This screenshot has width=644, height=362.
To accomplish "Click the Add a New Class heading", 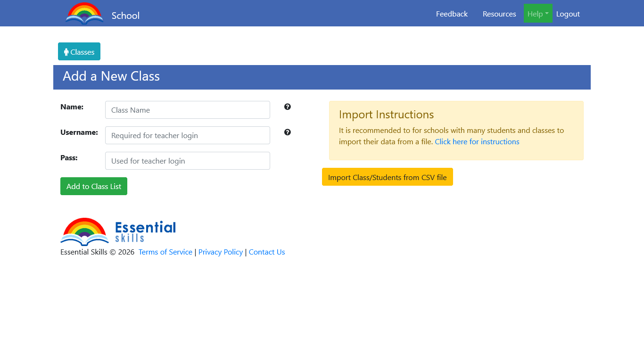I will tap(111, 76).
